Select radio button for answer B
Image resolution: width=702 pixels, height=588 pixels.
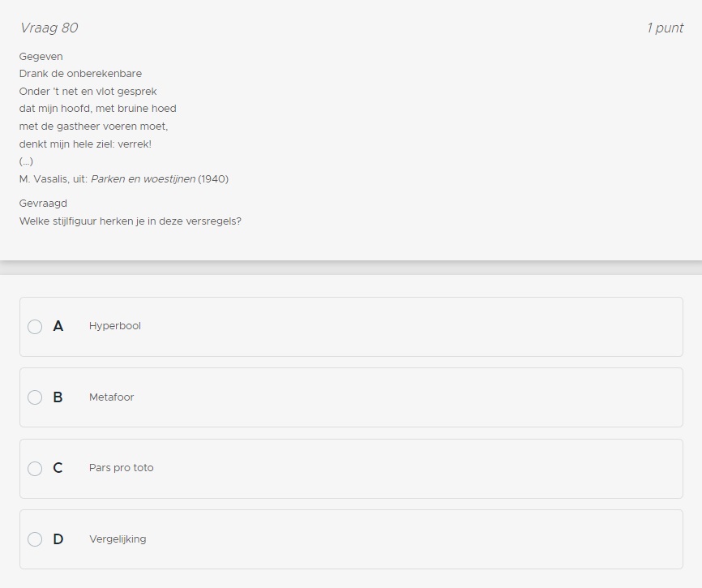tap(35, 397)
